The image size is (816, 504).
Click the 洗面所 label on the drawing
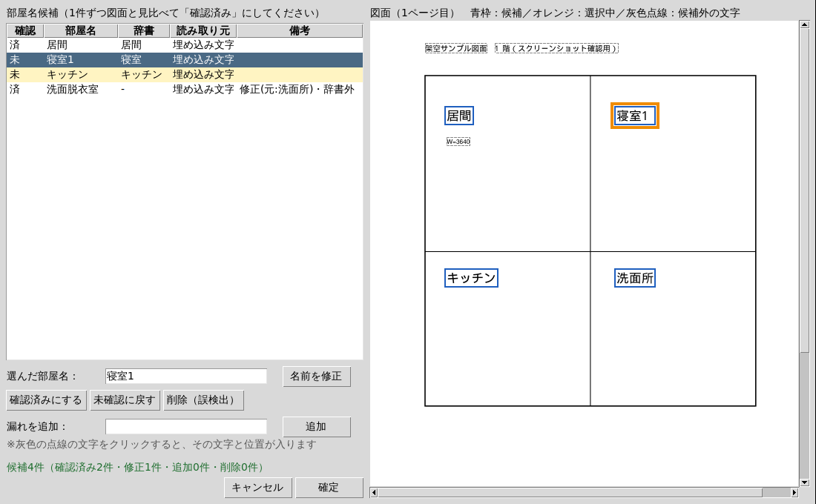tap(635, 278)
